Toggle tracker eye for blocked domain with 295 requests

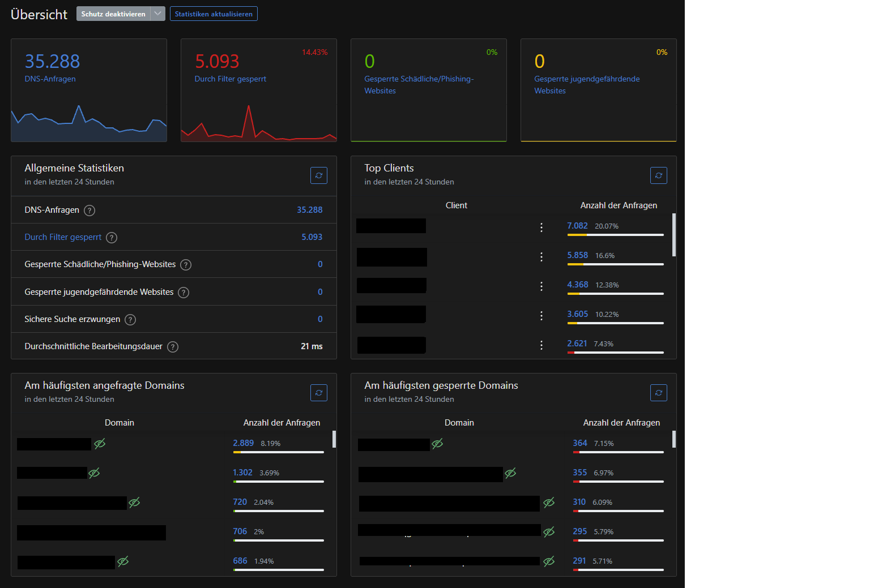point(549,532)
